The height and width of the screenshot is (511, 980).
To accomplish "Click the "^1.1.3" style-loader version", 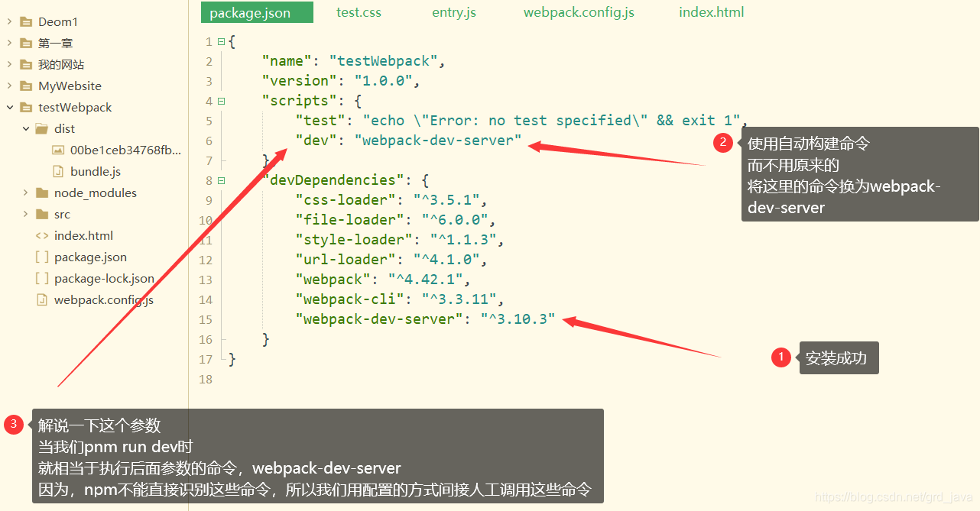I will 463,240.
